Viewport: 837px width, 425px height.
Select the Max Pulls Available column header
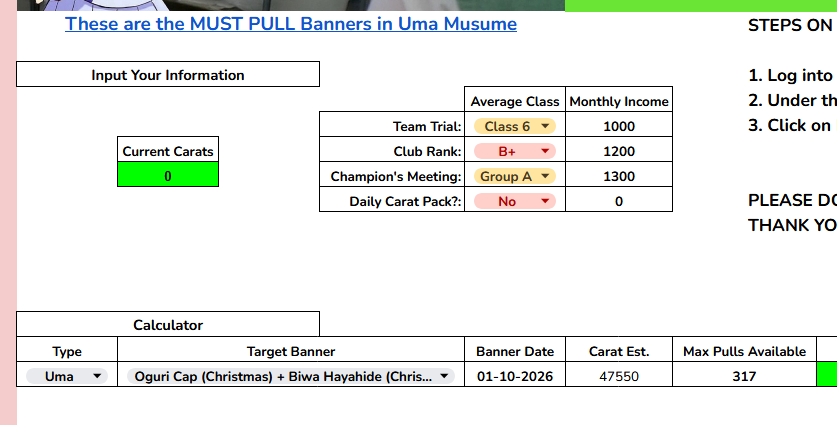pos(745,350)
